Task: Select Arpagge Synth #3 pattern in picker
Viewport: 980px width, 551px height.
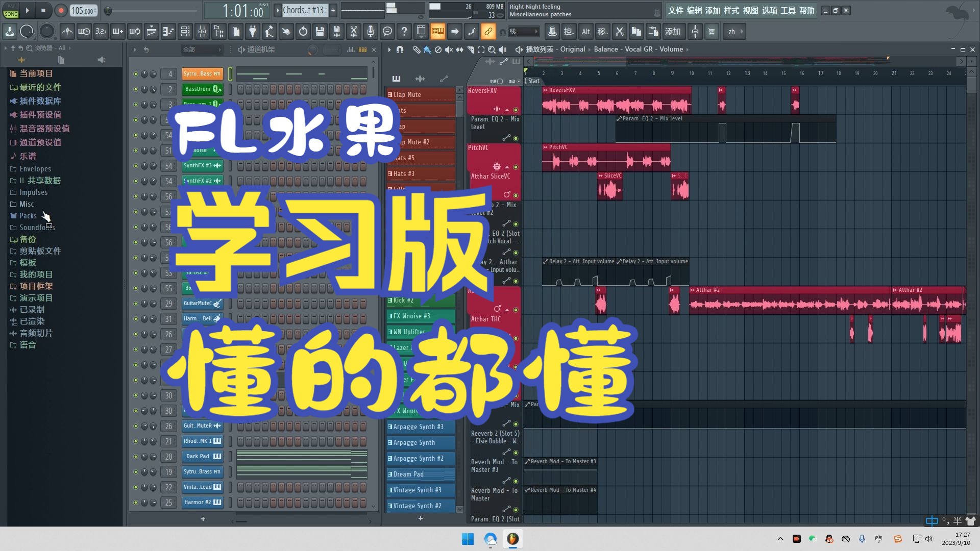Action: [x=420, y=427]
